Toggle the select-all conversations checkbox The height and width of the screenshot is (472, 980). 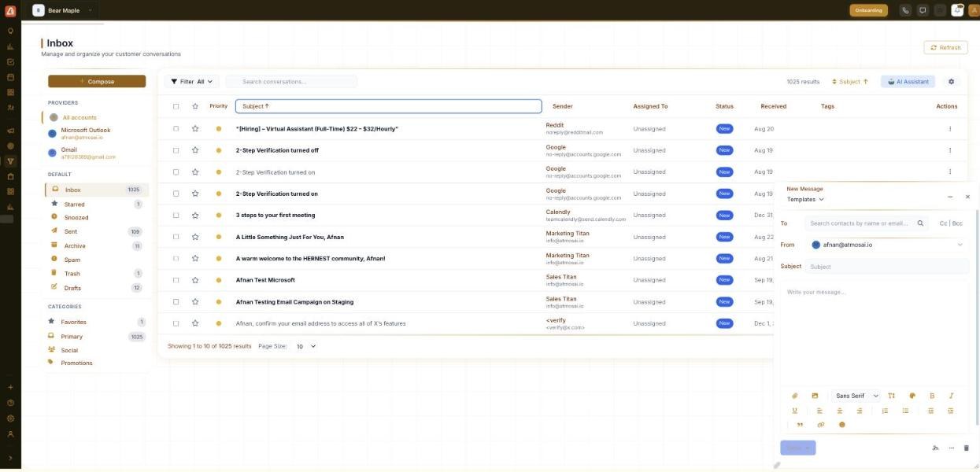(x=176, y=106)
